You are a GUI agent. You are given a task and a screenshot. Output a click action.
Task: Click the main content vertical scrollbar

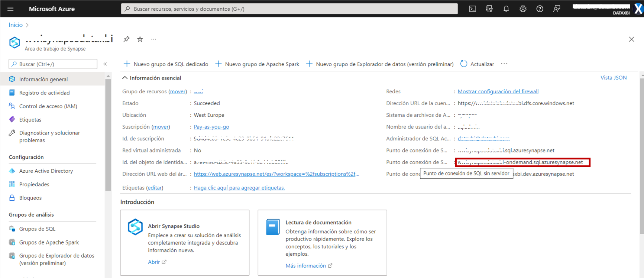point(642,156)
